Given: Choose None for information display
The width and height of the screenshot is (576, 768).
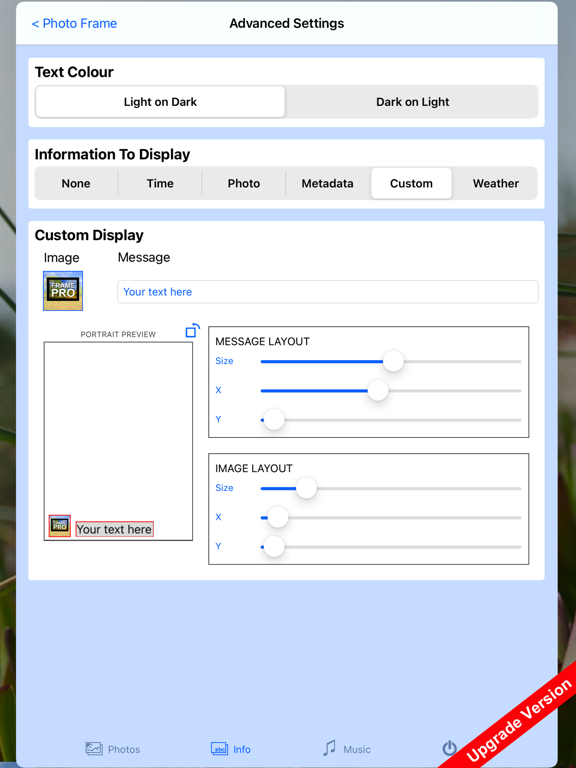Looking at the screenshot, I should click(76, 183).
